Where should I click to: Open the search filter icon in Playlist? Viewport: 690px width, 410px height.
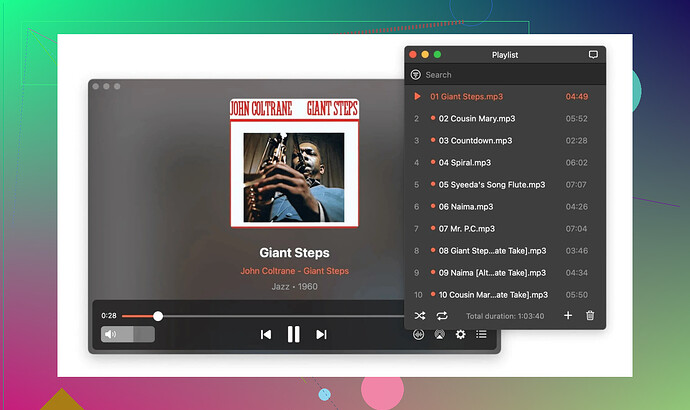click(x=415, y=75)
